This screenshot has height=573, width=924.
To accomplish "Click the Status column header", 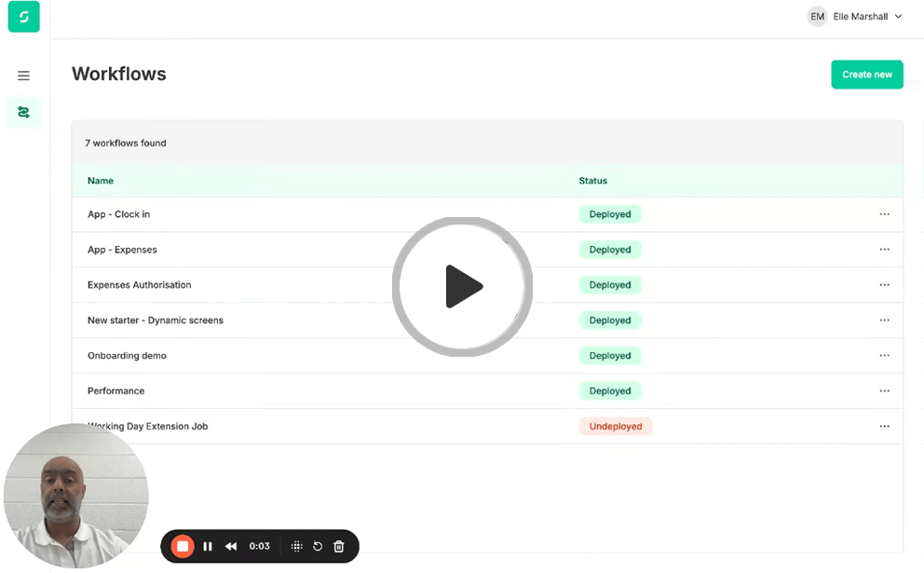I will [x=592, y=181].
